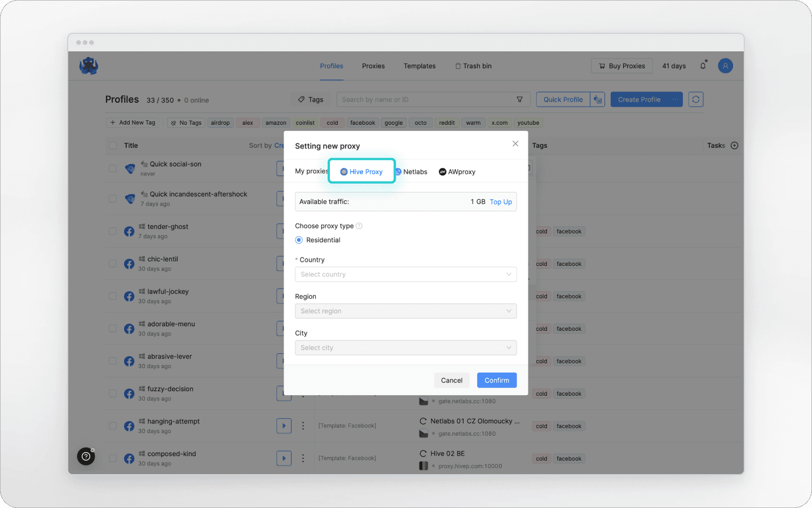Open the composed-kind profile name
The height and width of the screenshot is (508, 812).
click(172, 454)
